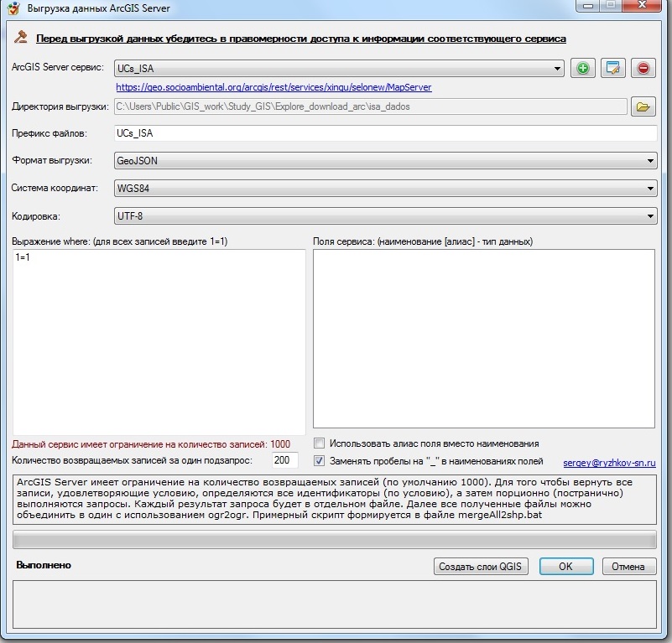Click the progress bar
The height and width of the screenshot is (643, 672).
334,540
